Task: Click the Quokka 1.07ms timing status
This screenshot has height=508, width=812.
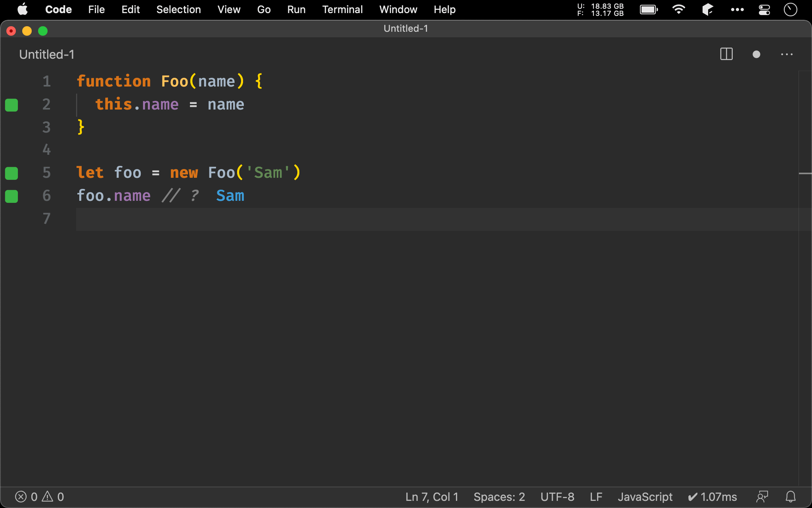Action: (x=712, y=496)
